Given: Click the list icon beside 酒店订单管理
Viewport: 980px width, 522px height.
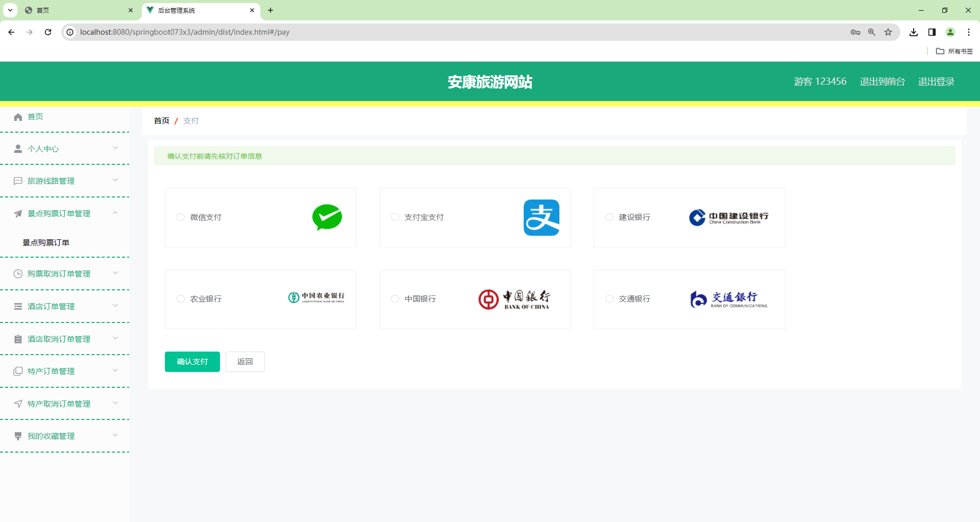Looking at the screenshot, I should (x=18, y=306).
